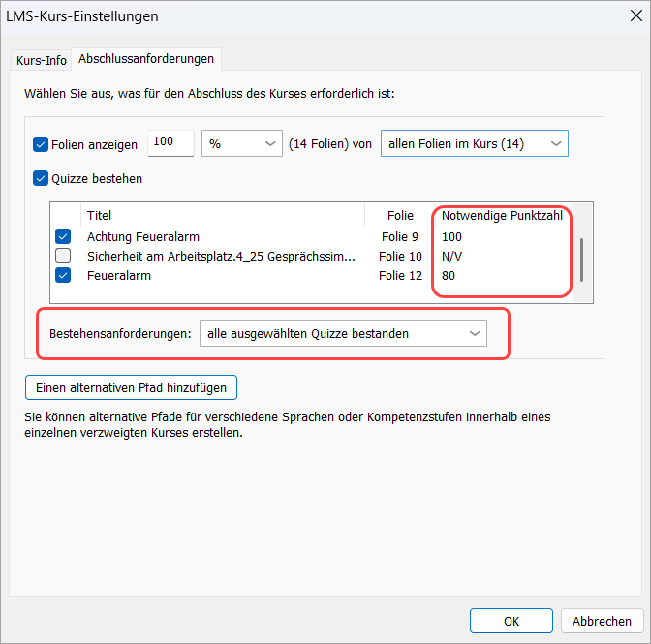This screenshot has height=644, width=651.
Task: Disable the Quizze bestehen checkbox
Action: pyautogui.click(x=41, y=178)
